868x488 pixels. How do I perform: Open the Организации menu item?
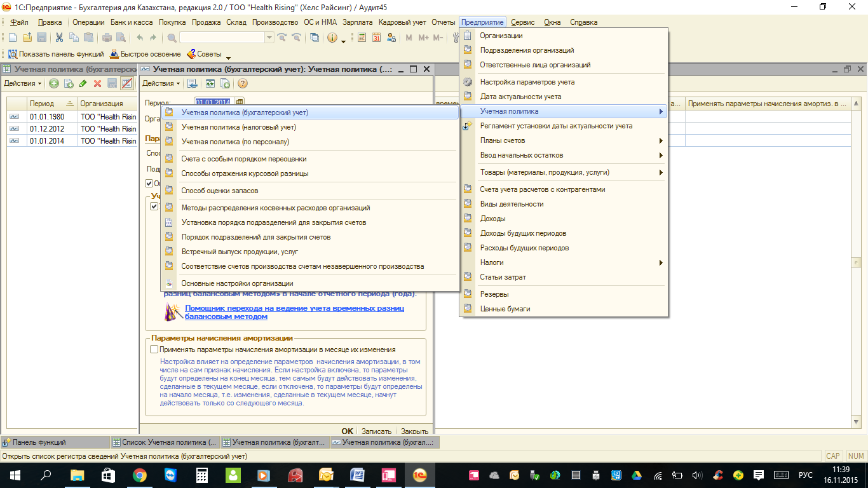[564, 36]
